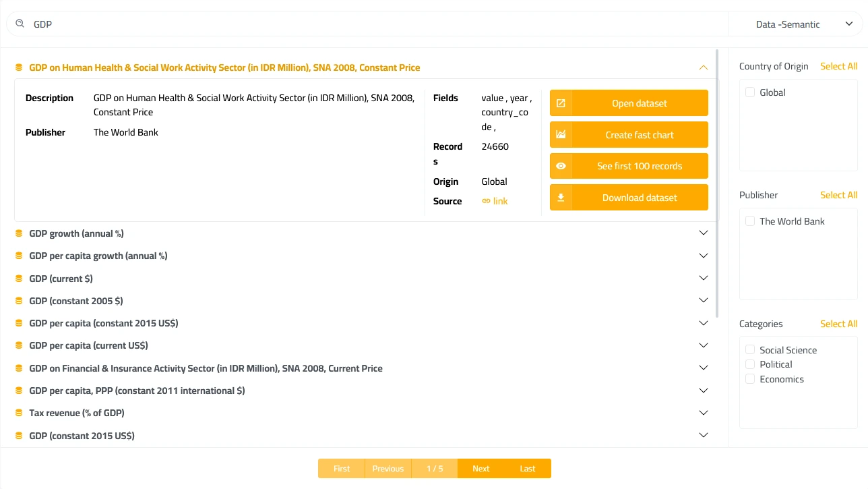Image resolution: width=868 pixels, height=489 pixels.
Task: Expand the GDP per capita (current US$) row
Action: tap(703, 345)
